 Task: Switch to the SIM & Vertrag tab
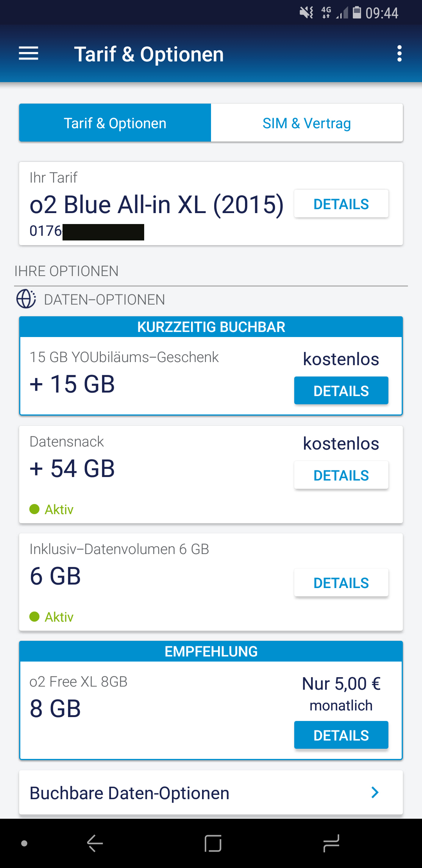coord(307,123)
